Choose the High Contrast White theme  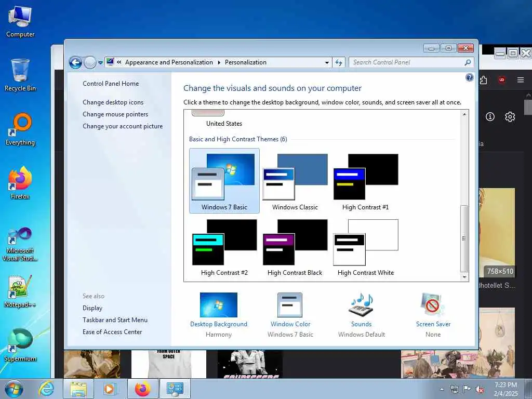[365, 247]
